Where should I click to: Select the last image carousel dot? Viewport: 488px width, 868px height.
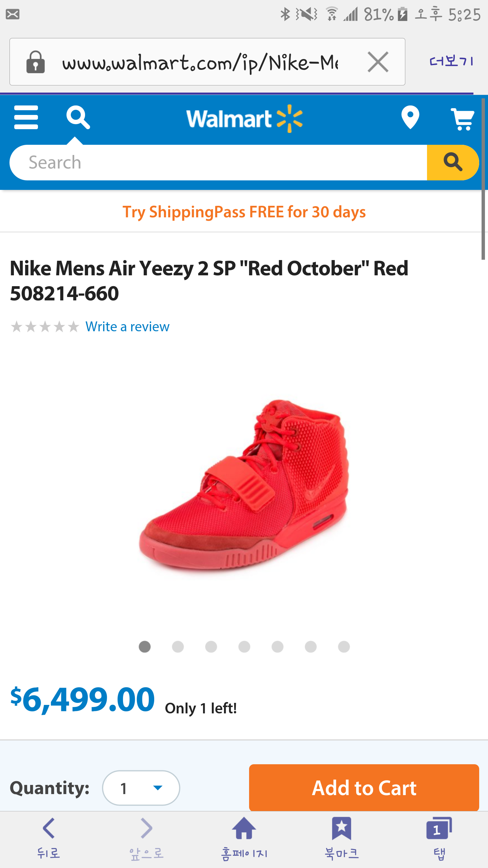(x=344, y=647)
